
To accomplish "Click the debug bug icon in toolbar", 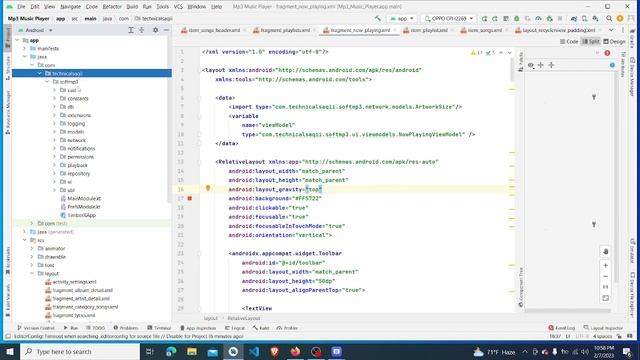I will [516, 18].
